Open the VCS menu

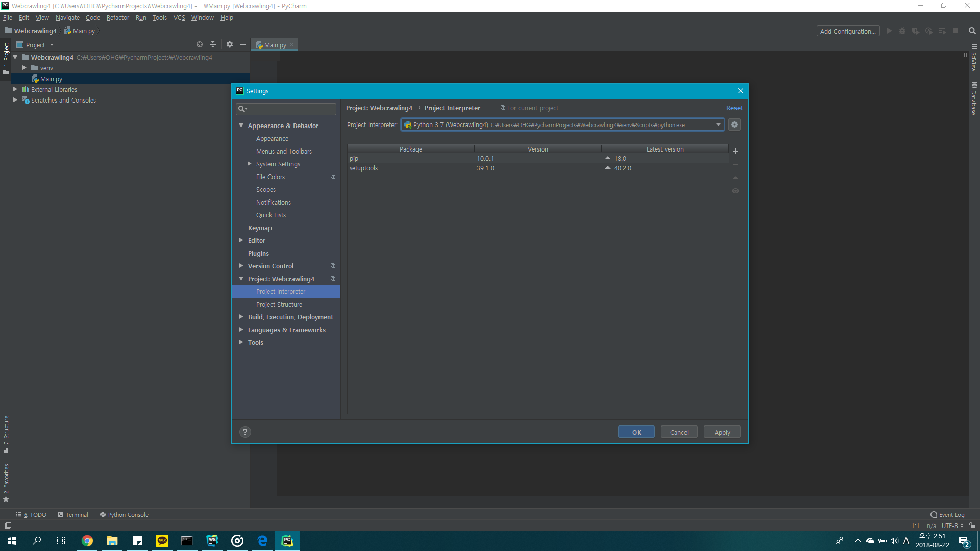coord(179,17)
